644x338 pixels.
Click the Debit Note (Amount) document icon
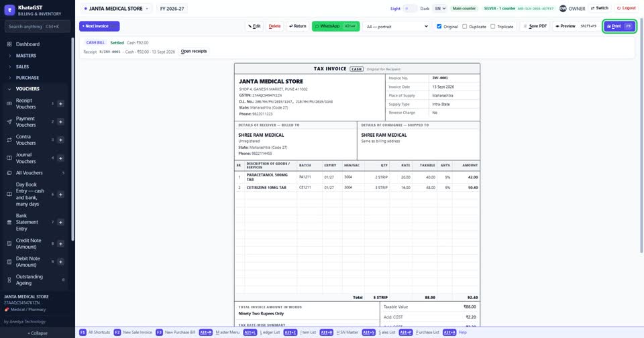(x=9, y=262)
